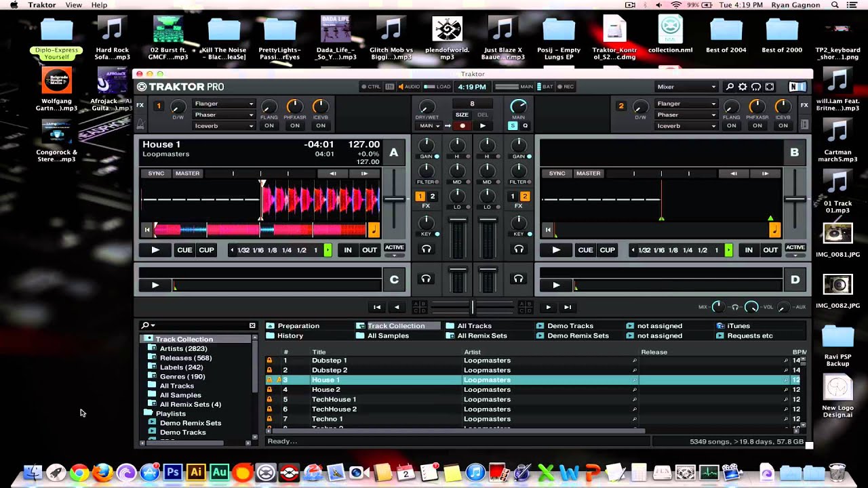868x488 pixels.
Task: Skip Deck A to track start
Action: 147,230
